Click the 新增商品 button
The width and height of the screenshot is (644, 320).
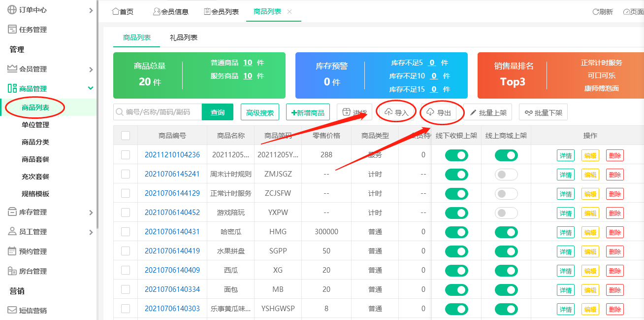coord(308,112)
